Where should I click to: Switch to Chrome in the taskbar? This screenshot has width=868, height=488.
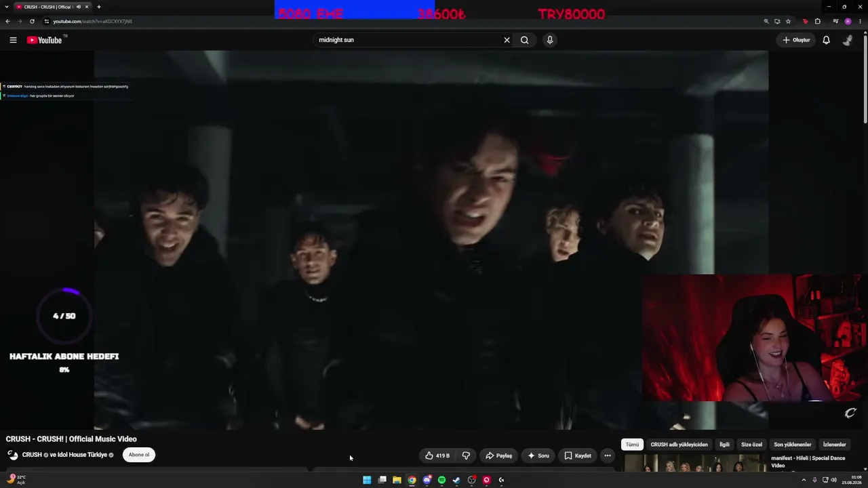click(x=412, y=480)
